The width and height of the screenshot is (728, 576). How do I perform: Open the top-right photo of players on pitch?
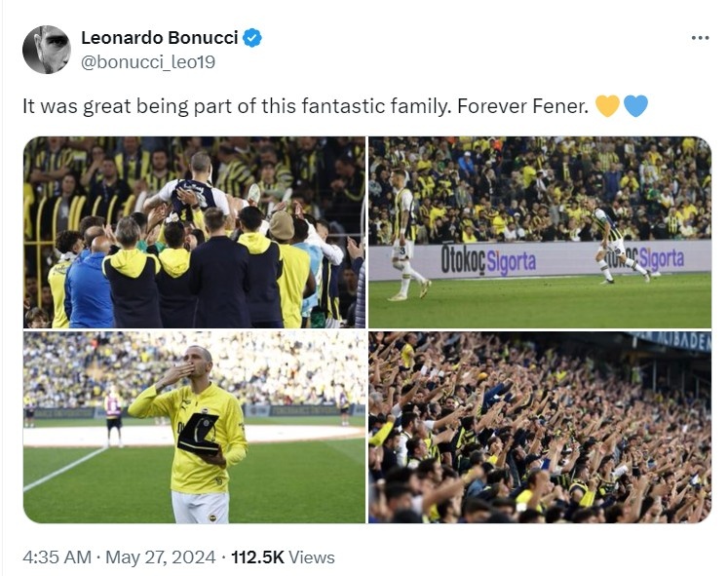click(540, 232)
